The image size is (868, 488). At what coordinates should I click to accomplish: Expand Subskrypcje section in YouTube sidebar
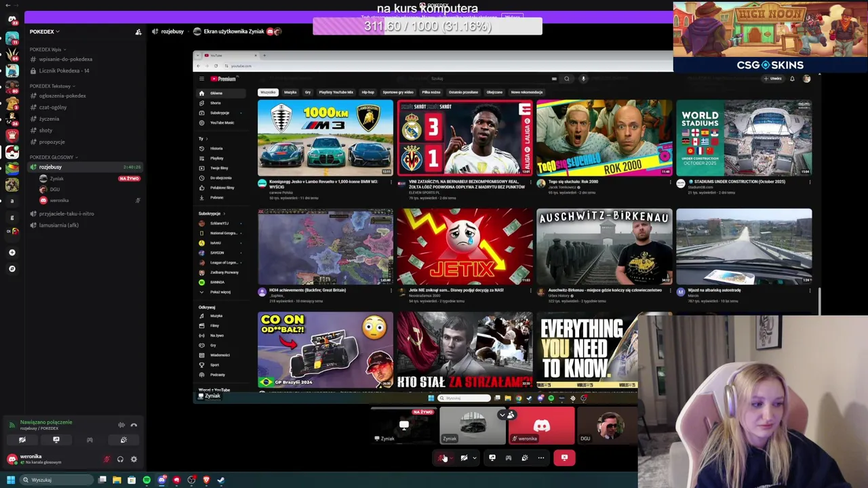point(212,213)
